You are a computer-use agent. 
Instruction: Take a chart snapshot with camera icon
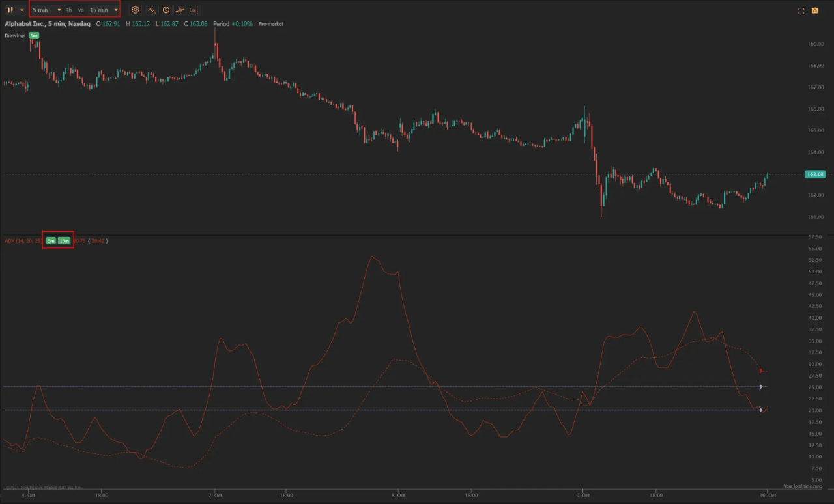tap(814, 10)
